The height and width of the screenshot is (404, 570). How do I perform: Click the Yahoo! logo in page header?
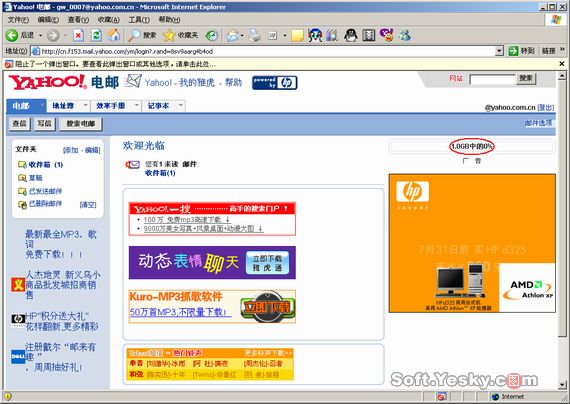click(47, 82)
